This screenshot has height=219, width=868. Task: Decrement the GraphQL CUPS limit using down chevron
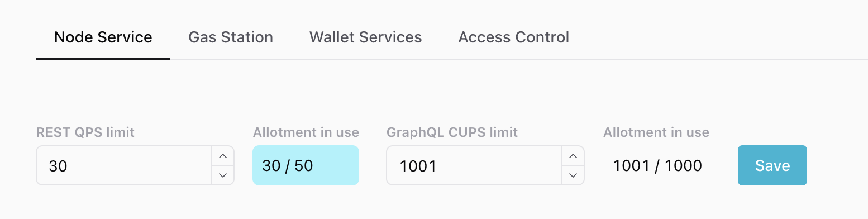pyautogui.click(x=573, y=175)
